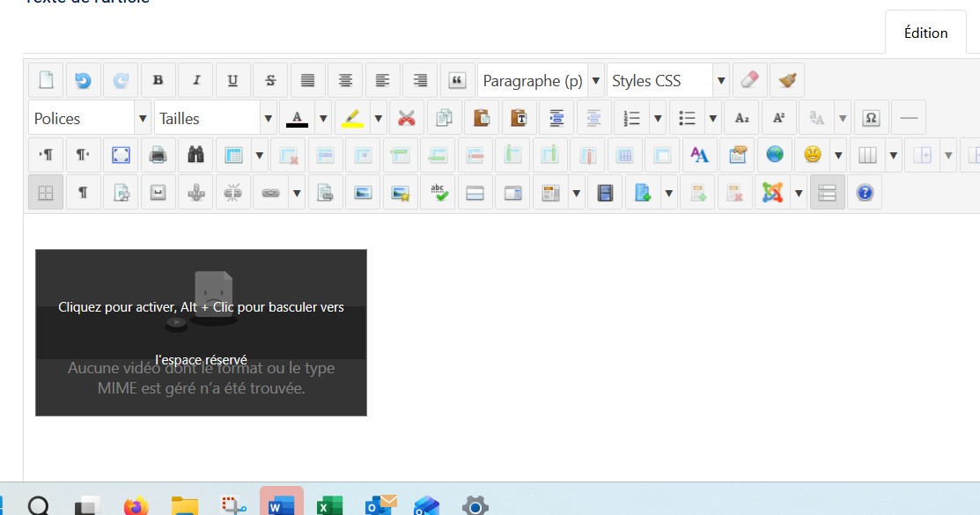
Task: Expand the Polices font dropdown
Action: (x=90, y=118)
